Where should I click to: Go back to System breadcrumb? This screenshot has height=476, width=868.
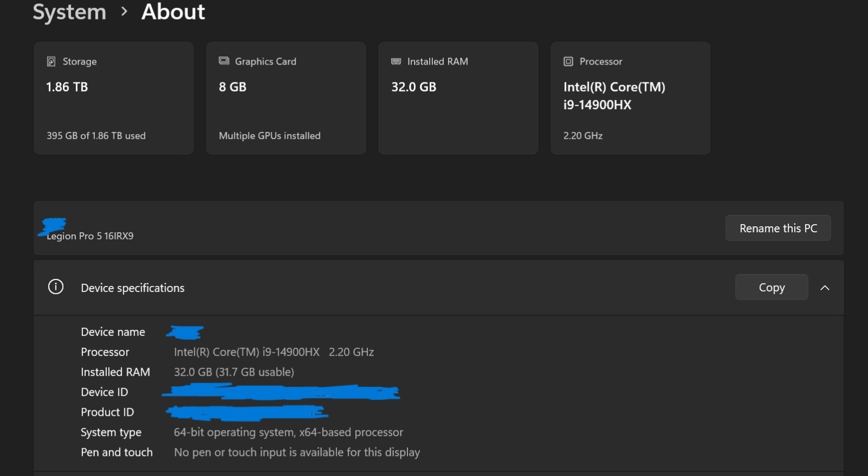point(69,12)
